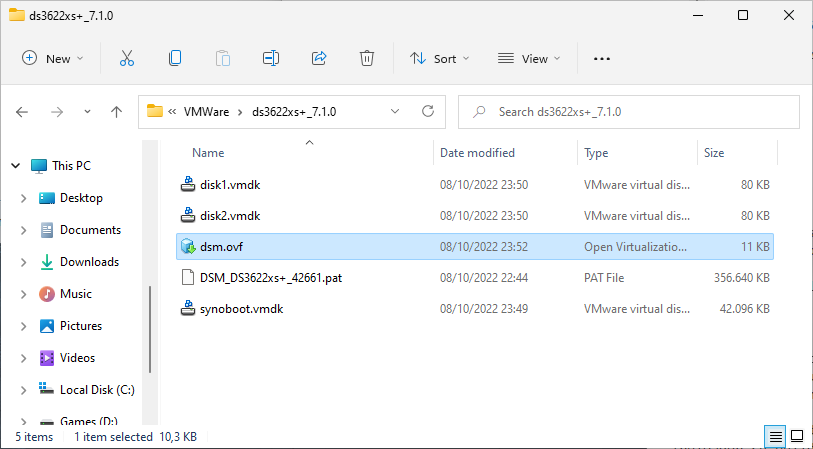813x449 pixels.
Task: Select Documents in navigation pane
Action: [90, 230]
